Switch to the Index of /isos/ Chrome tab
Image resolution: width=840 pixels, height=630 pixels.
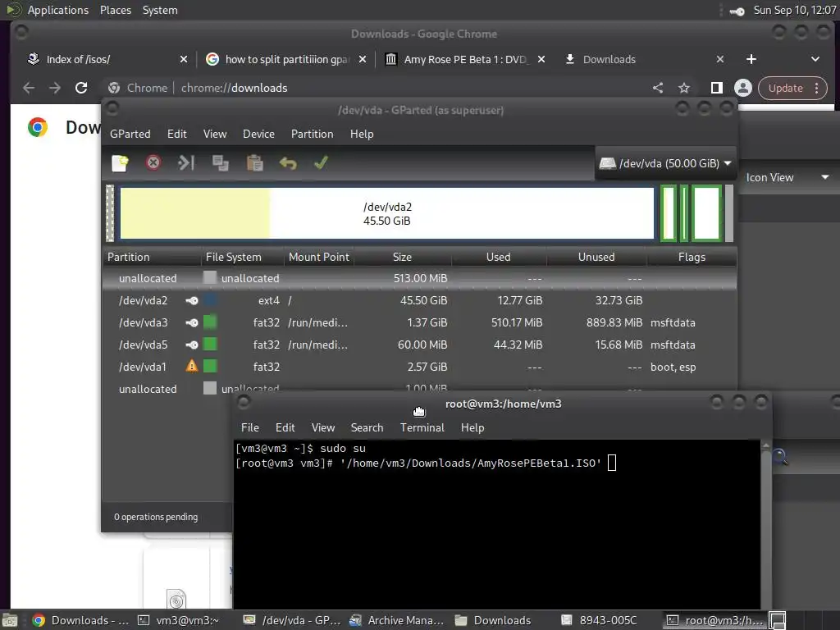[x=107, y=59]
